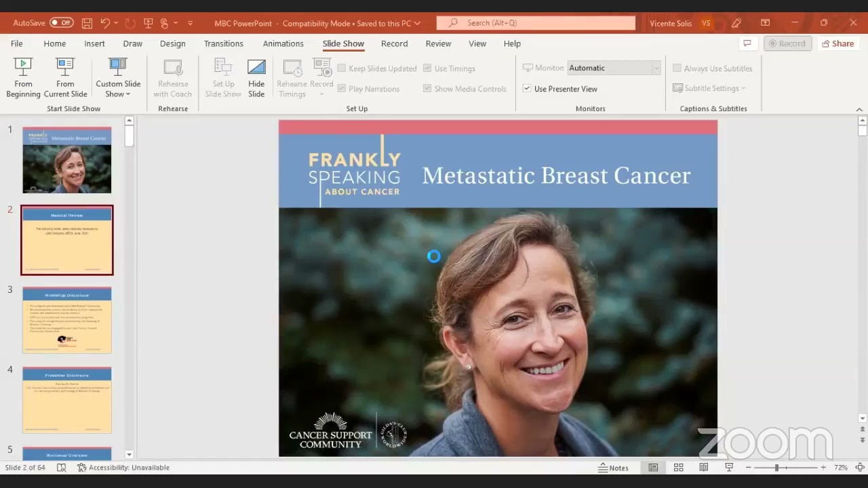The image size is (868, 488).
Task: Click the Record icon in Set Up group
Action: [x=321, y=68]
